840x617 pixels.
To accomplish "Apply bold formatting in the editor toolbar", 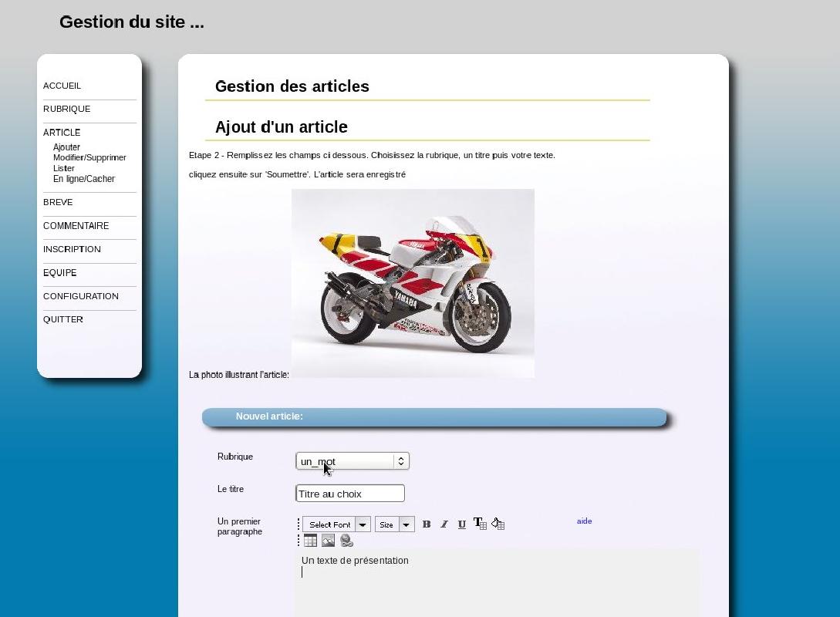I will tap(427, 524).
